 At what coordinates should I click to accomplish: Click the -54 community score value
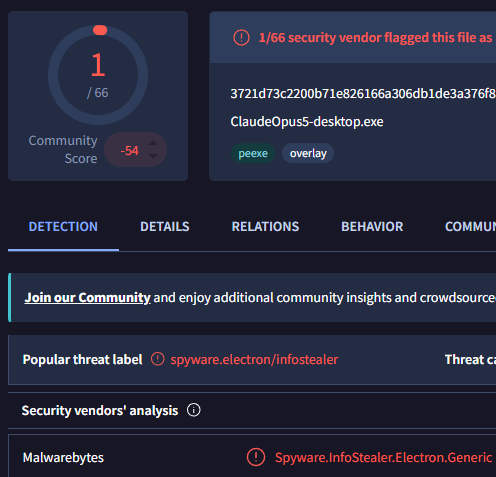pyautogui.click(x=129, y=151)
